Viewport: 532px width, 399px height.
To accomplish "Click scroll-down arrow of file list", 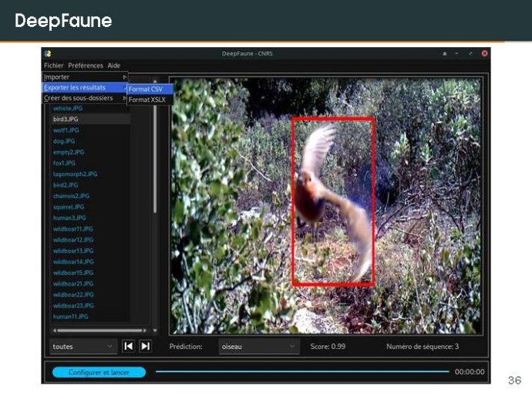I will (x=155, y=330).
